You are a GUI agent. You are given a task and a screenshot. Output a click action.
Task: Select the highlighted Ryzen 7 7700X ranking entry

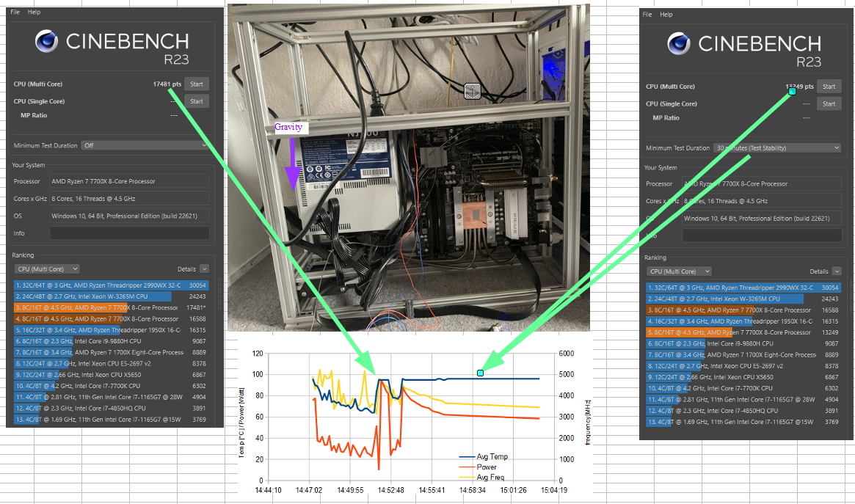point(110,307)
